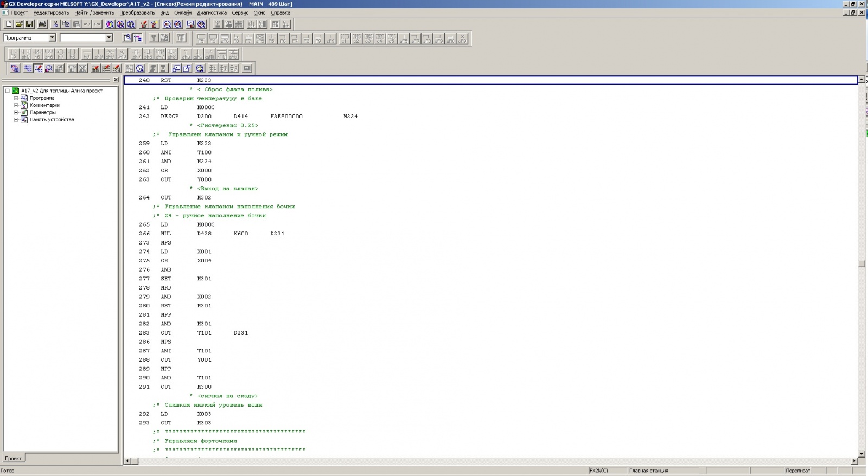
Task: Open the Проект menu
Action: (x=20, y=12)
